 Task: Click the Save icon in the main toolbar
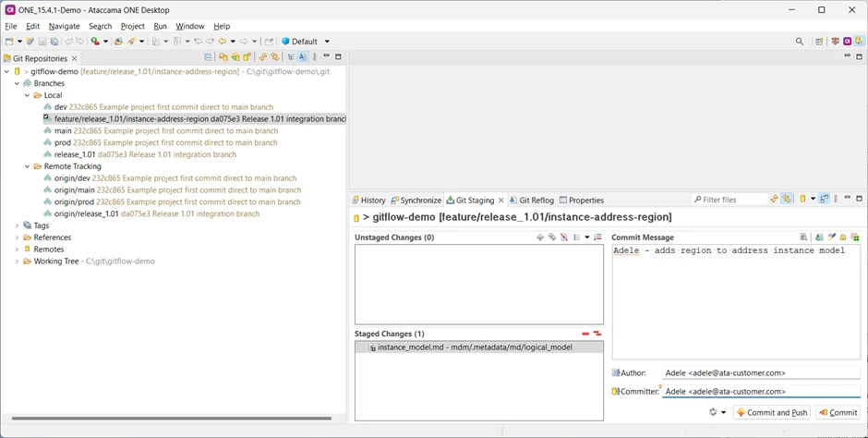click(x=42, y=42)
